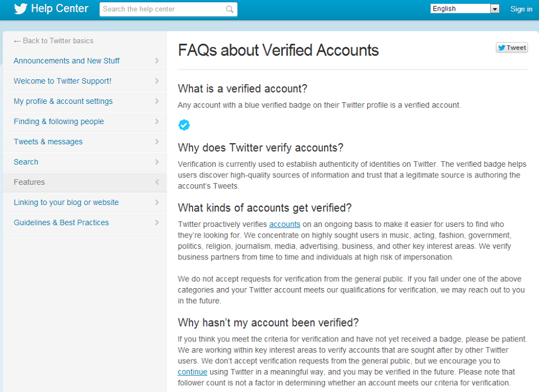Viewport: 539px width, 392px height.
Task: Click the blue verified badge icon
Action: [x=184, y=125]
